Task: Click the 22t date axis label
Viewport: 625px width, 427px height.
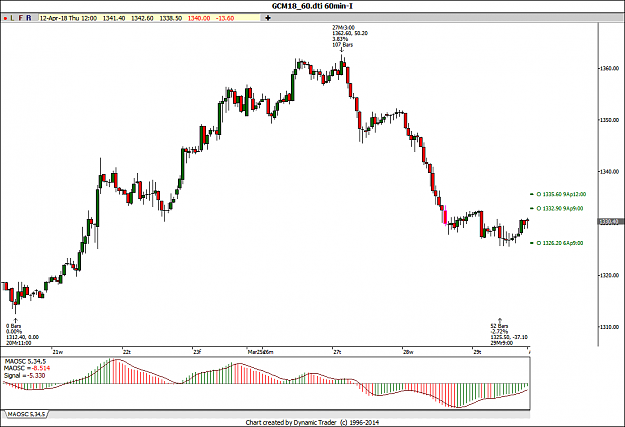Action: 126,352
